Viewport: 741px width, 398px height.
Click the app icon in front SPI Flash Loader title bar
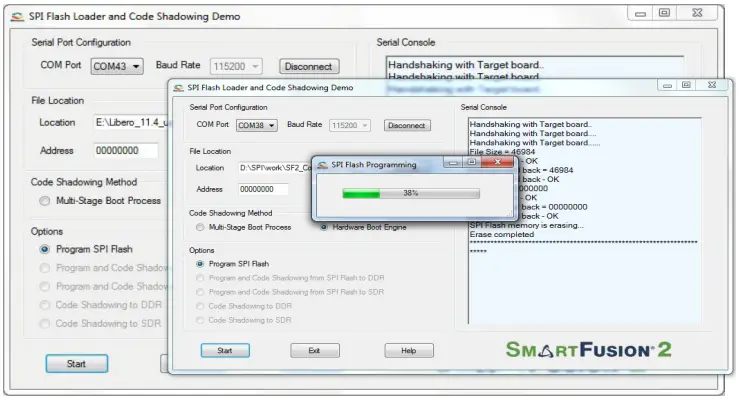point(178,88)
